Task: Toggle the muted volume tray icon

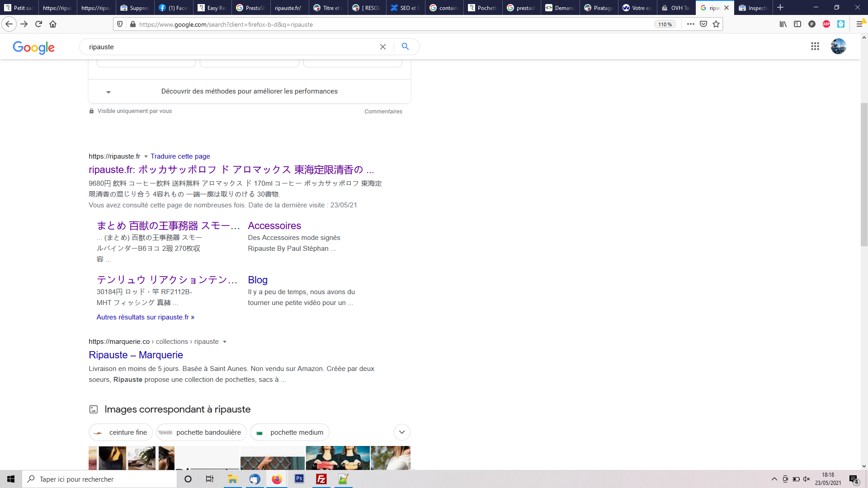Action: coord(807,479)
